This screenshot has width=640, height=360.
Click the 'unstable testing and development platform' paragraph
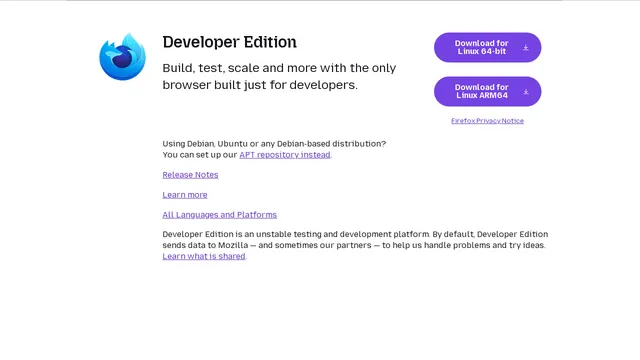[355, 245]
